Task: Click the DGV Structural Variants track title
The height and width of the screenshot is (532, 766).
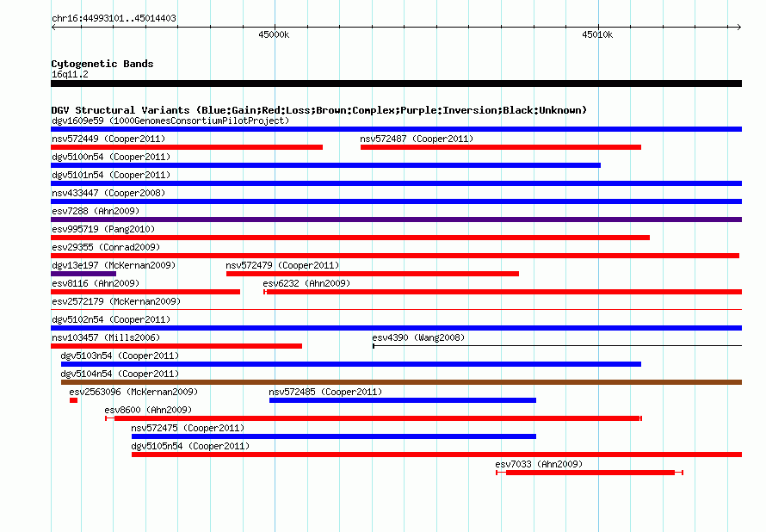Action: 319,110
